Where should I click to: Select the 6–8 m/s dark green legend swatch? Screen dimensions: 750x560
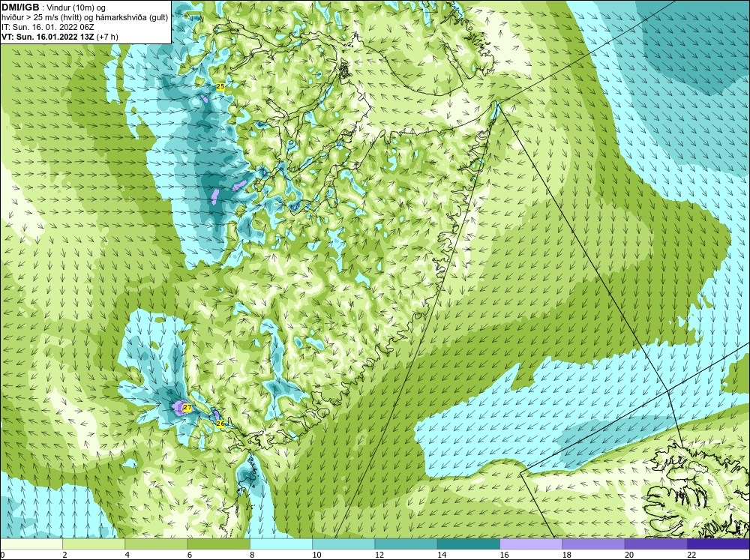[x=218, y=544]
